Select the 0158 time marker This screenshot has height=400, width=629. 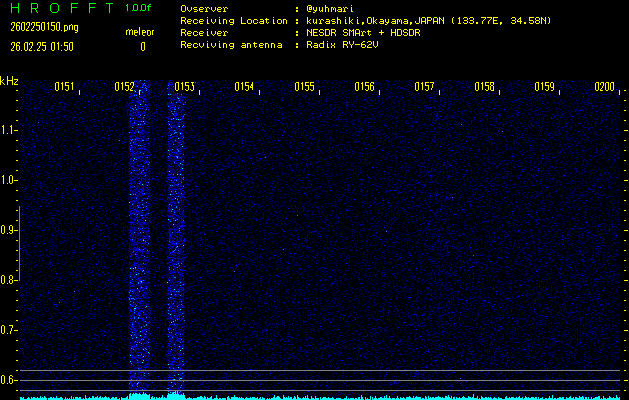pos(484,87)
